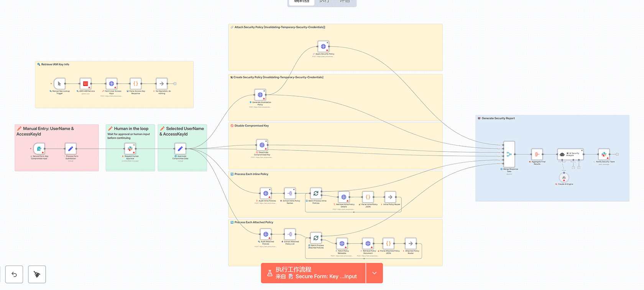This screenshot has height=290, width=644.
Task: Open the Deactivate Compromised Key node
Action: [x=262, y=145]
